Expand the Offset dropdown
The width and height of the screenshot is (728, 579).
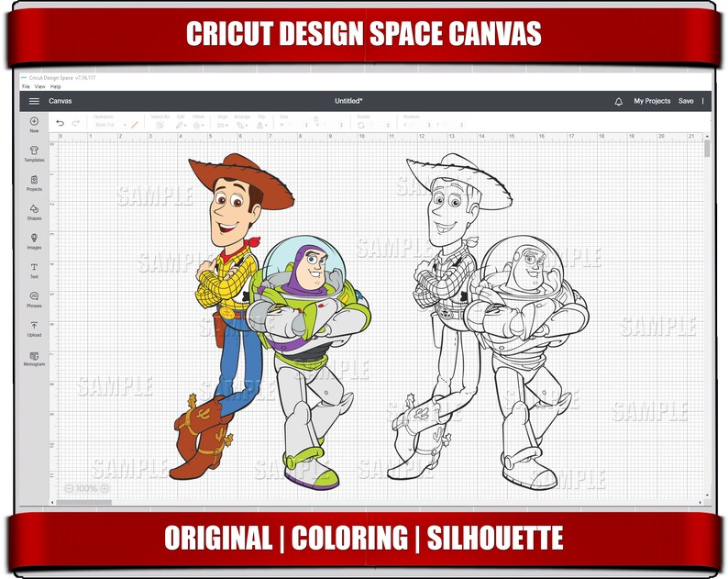(198, 125)
